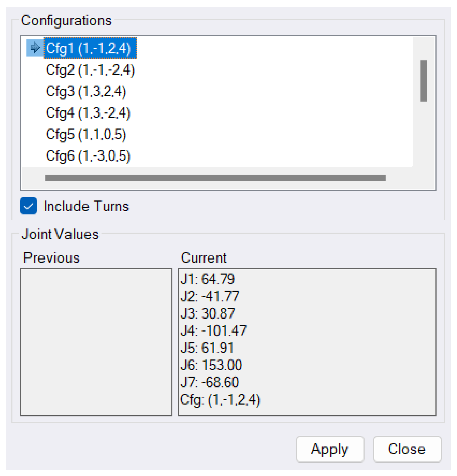Pick Cfg4 (1,3,-2,4) from configurations
The width and height of the screenshot is (457, 476).
[x=88, y=113]
